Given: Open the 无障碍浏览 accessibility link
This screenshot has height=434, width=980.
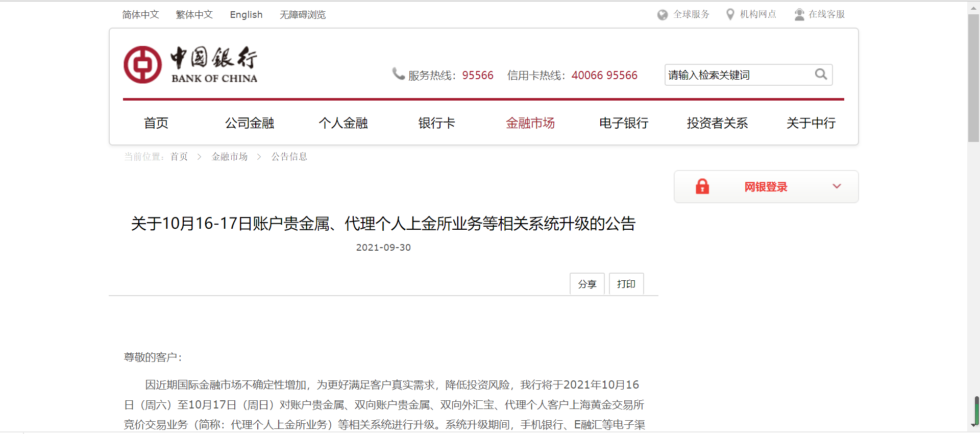Looking at the screenshot, I should (302, 15).
